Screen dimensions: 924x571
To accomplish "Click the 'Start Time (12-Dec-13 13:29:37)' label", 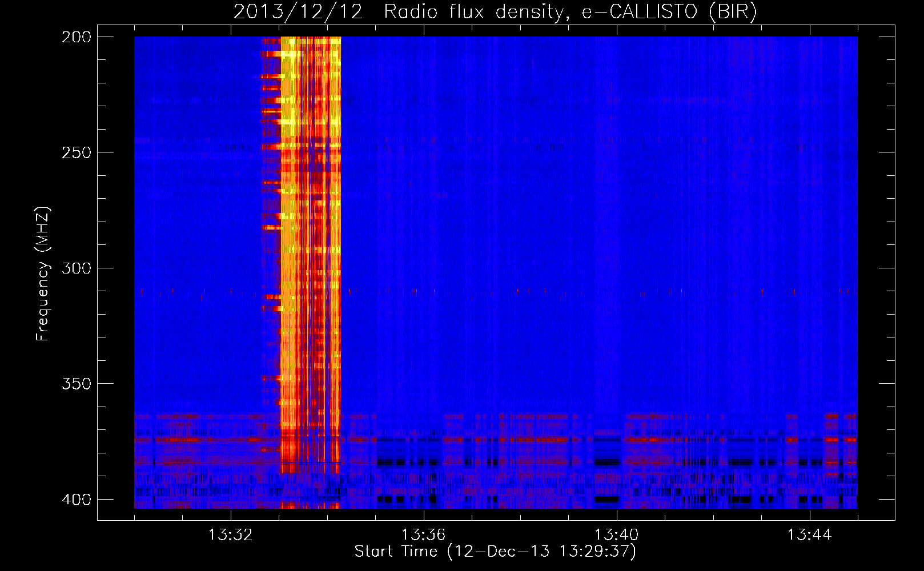I will [495, 552].
